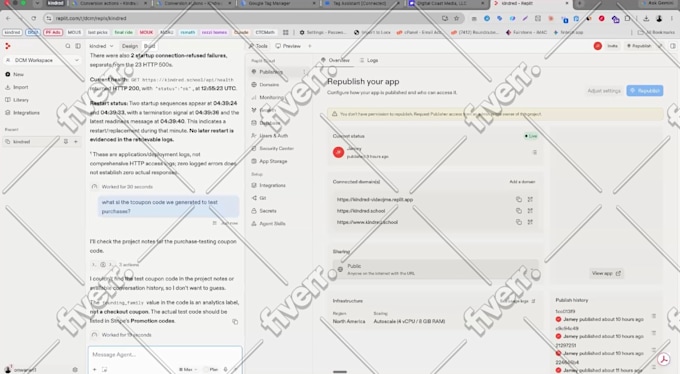Click the pin icon beside kindred project
Viewport: 680px width, 374px height.
[x=66, y=142]
